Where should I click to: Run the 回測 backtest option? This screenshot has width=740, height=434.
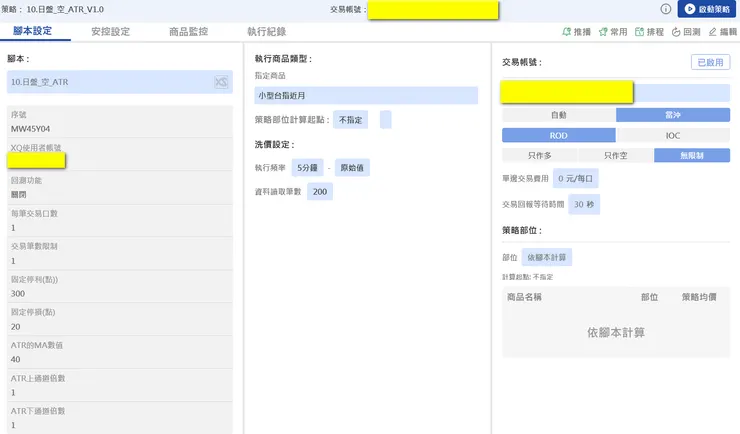point(686,32)
